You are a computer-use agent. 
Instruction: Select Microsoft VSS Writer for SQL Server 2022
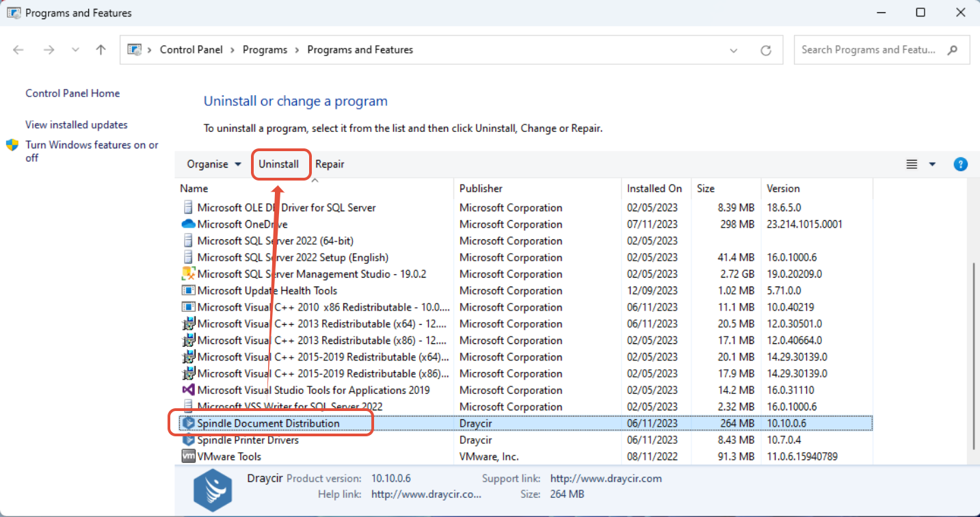tap(290, 407)
